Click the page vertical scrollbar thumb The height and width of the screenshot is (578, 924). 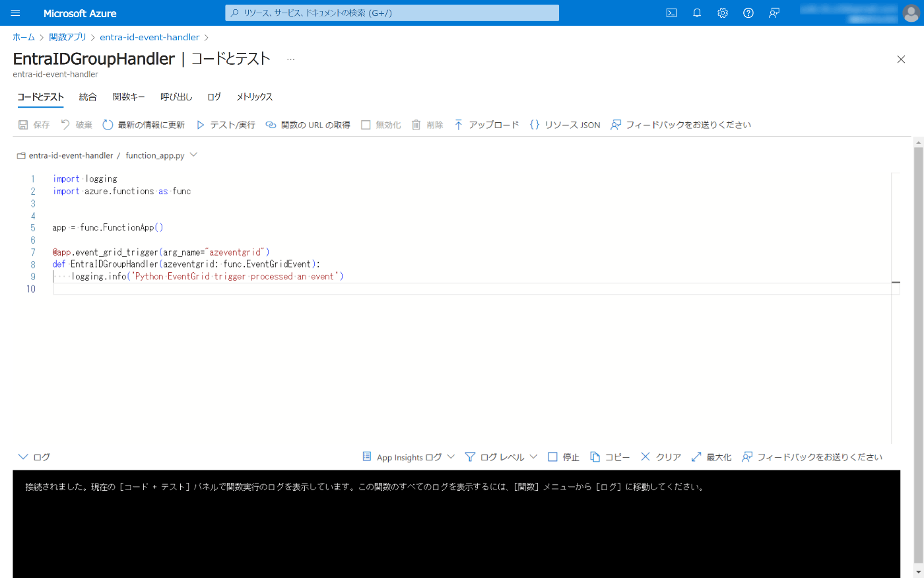[918, 354]
